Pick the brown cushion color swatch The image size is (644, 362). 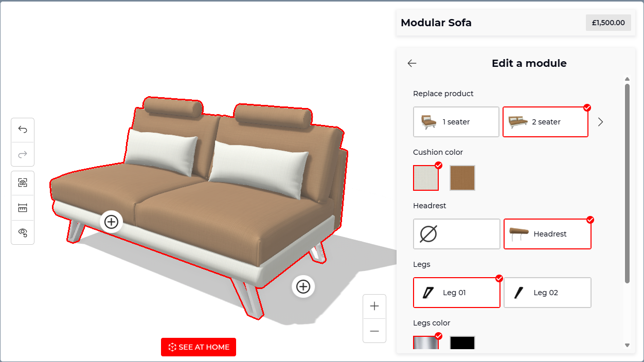pyautogui.click(x=462, y=178)
